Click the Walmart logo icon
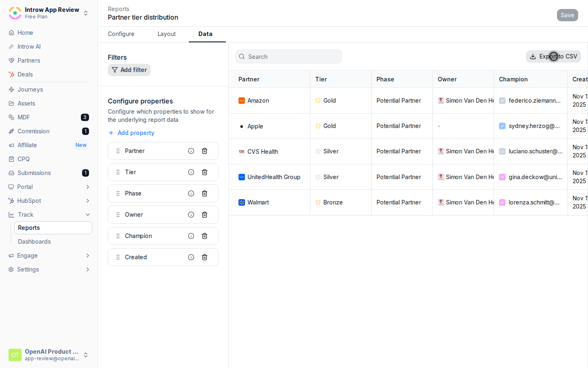This screenshot has width=588, height=368. (242, 202)
